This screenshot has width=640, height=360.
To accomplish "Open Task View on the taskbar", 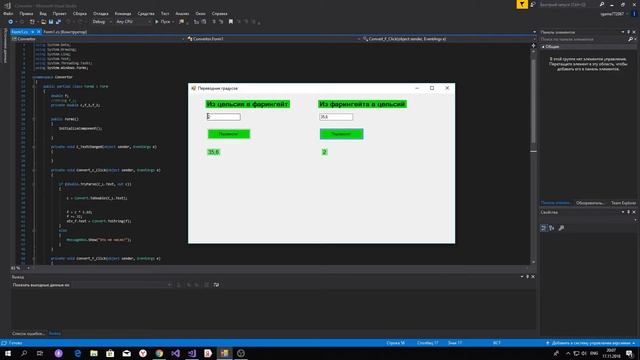I will [40, 353].
